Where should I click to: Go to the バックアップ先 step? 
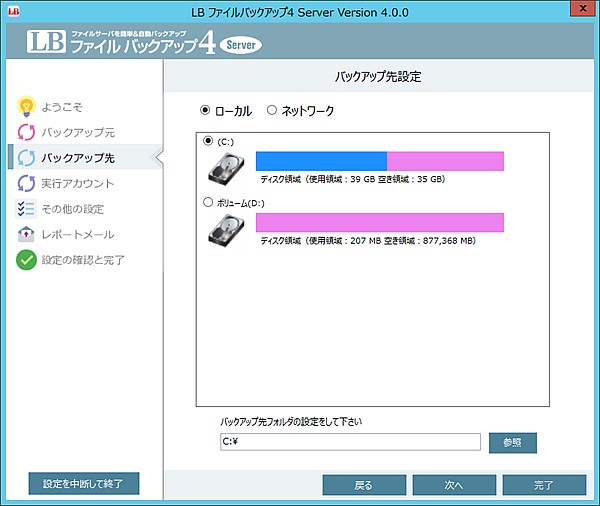tap(78, 158)
